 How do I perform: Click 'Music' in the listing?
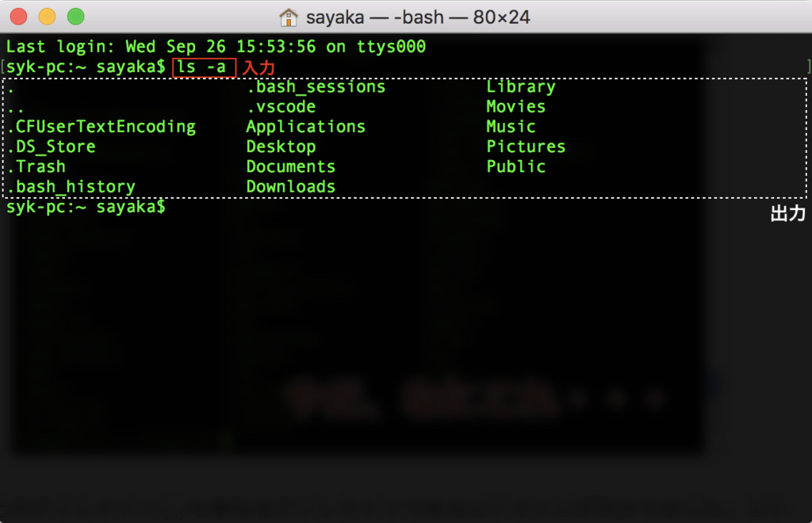(511, 127)
